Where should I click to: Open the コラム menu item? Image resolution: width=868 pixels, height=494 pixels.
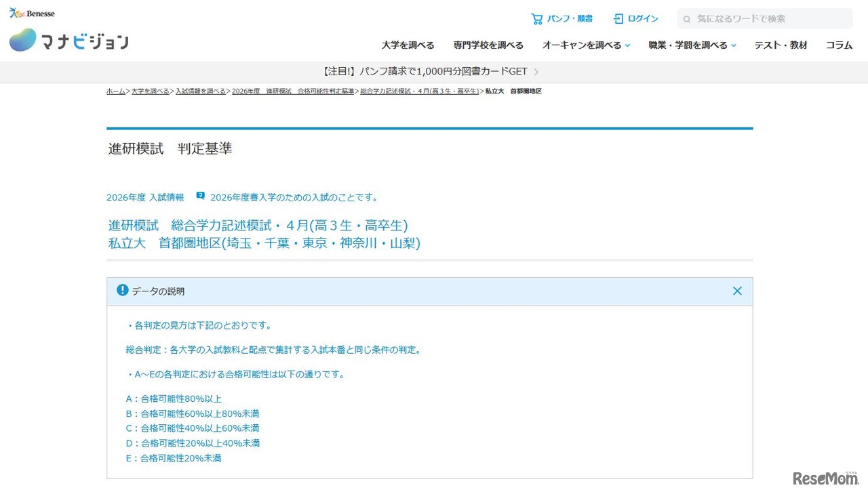839,45
